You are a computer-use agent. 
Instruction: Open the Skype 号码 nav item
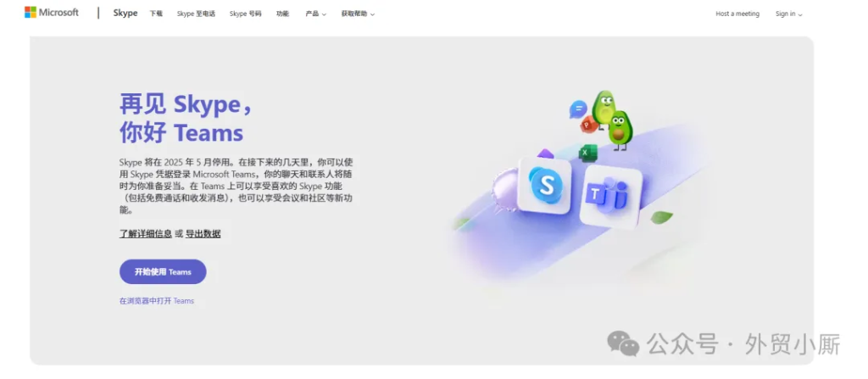point(245,14)
